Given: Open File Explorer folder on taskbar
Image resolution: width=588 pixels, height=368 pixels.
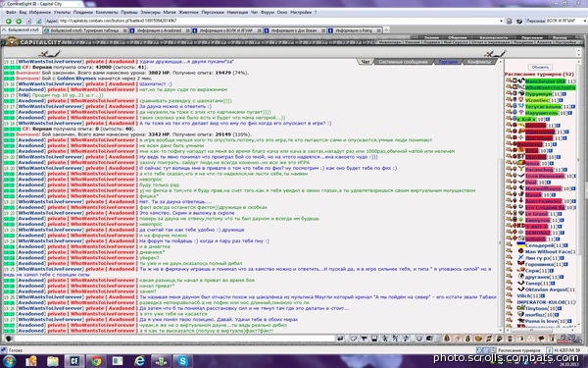Looking at the screenshot, I should [53, 361].
